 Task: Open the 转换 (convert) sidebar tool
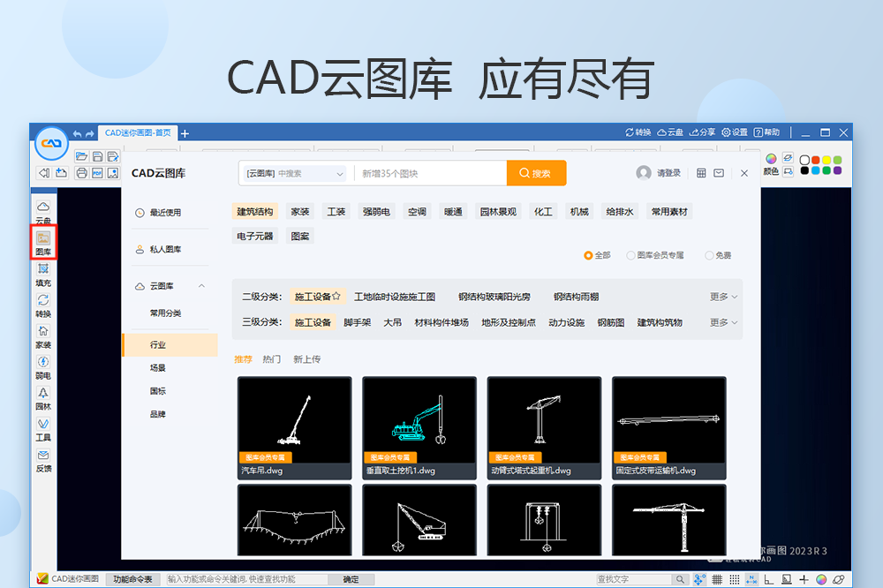click(42, 302)
